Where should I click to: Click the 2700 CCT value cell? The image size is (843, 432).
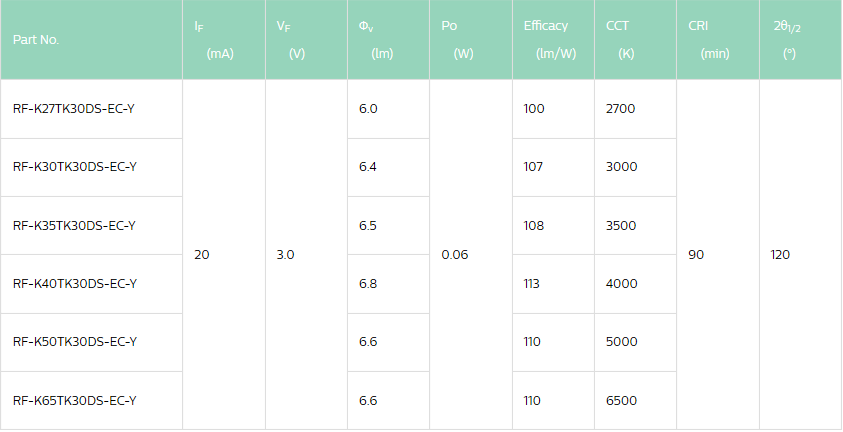(x=635, y=109)
